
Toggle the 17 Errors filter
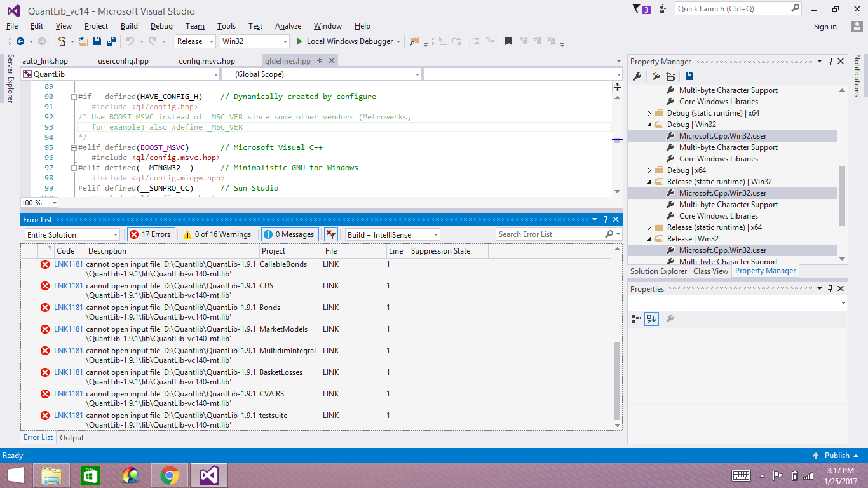pyautogui.click(x=151, y=234)
